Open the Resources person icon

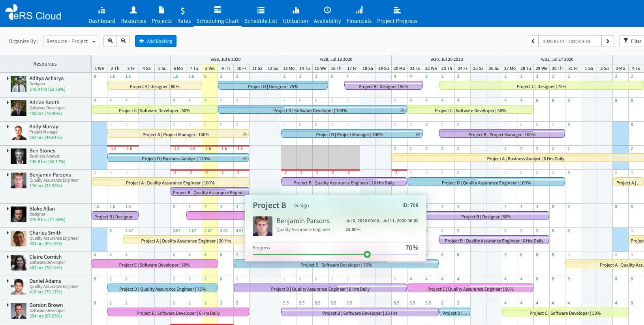tap(133, 10)
